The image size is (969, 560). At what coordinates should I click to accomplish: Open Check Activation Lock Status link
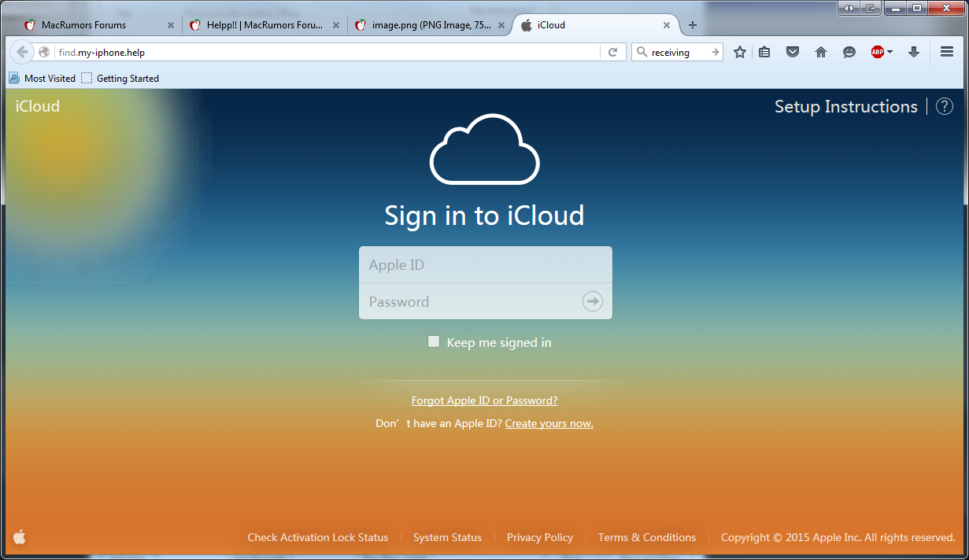318,537
